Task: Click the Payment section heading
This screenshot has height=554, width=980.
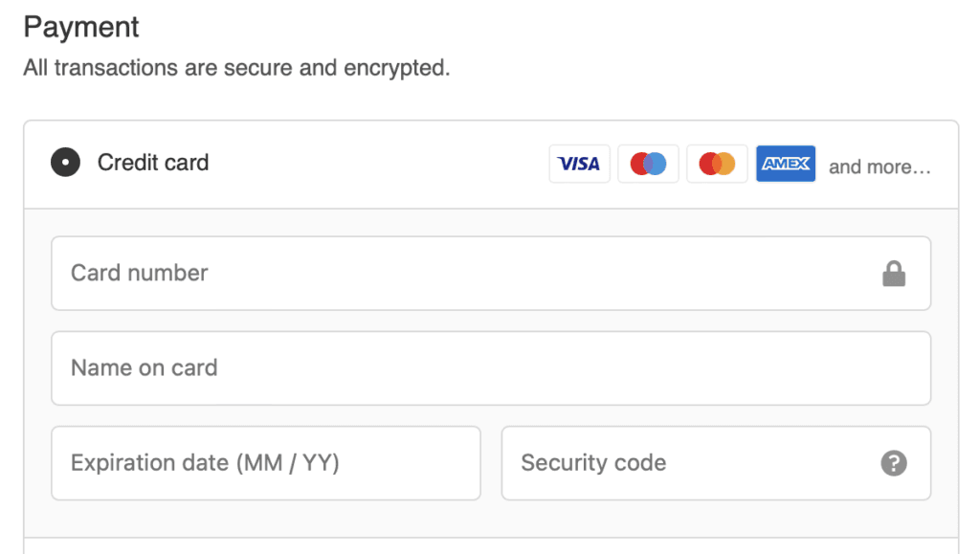Action: 81,27
